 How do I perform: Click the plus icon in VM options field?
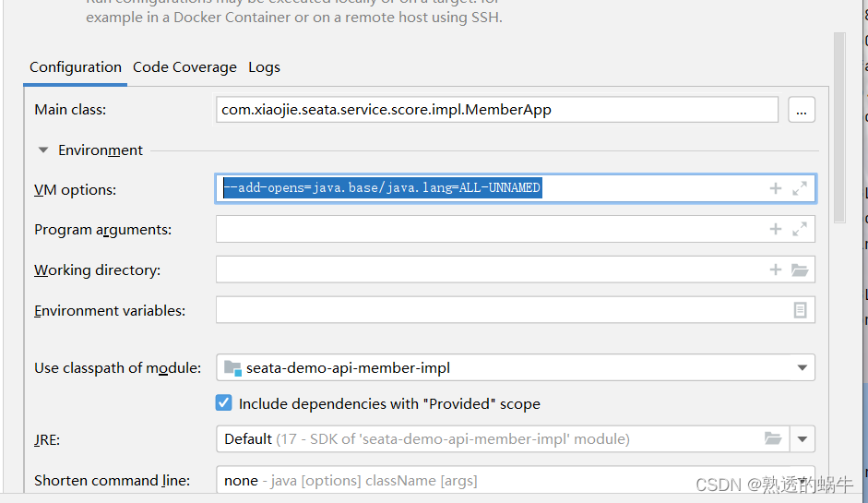point(776,188)
